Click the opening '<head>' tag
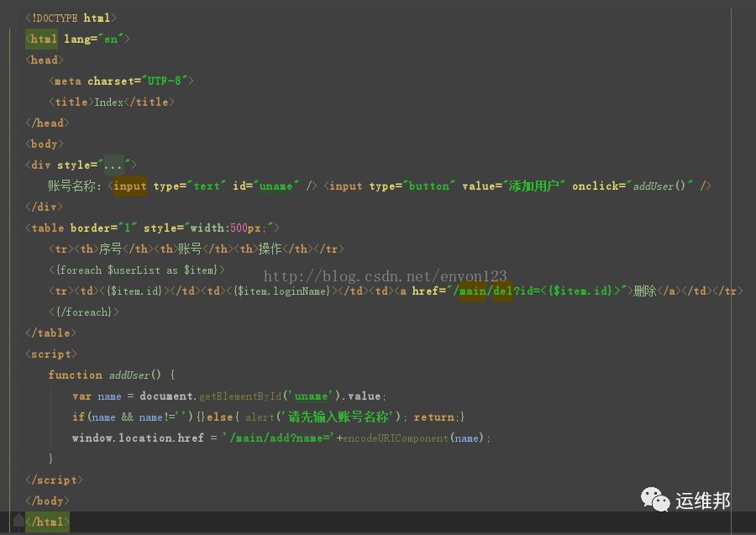This screenshot has width=756, height=535. [x=45, y=60]
